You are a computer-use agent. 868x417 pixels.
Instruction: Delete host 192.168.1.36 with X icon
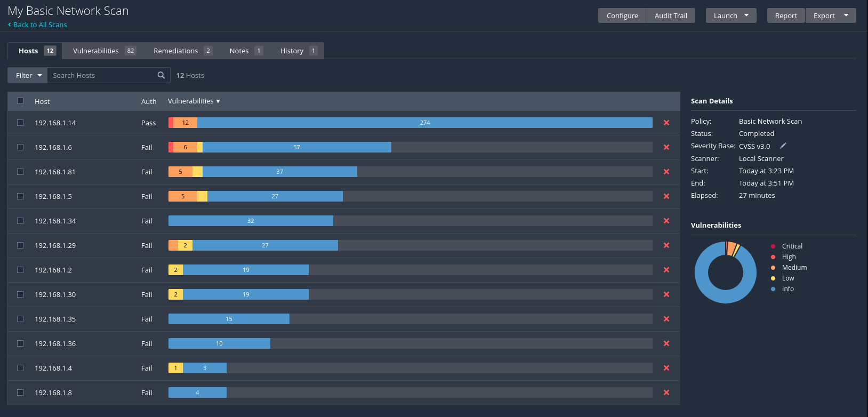[x=666, y=343]
